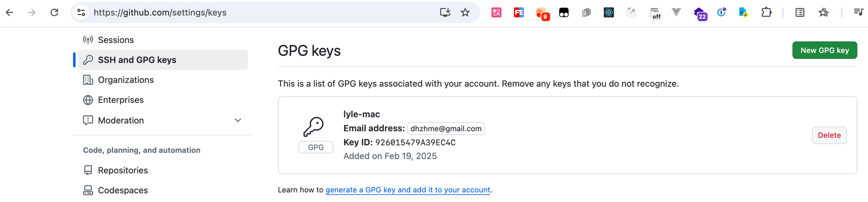Go back to the previous page
This screenshot has height=202, width=868.
coord(10,13)
